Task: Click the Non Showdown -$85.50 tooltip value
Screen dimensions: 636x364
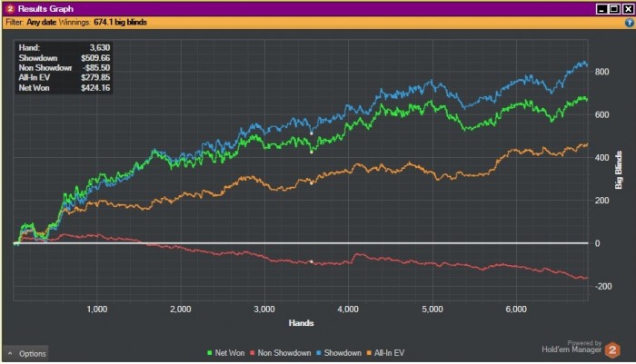Action: 96,68
